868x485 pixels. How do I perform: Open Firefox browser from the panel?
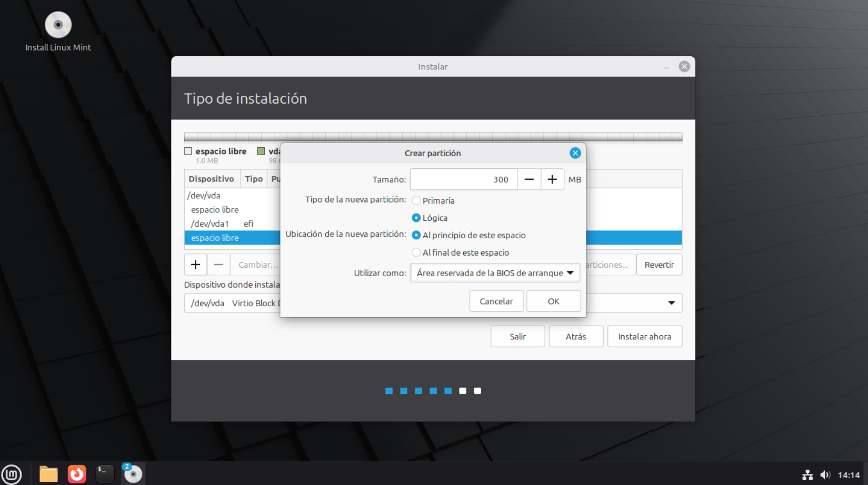click(x=77, y=474)
